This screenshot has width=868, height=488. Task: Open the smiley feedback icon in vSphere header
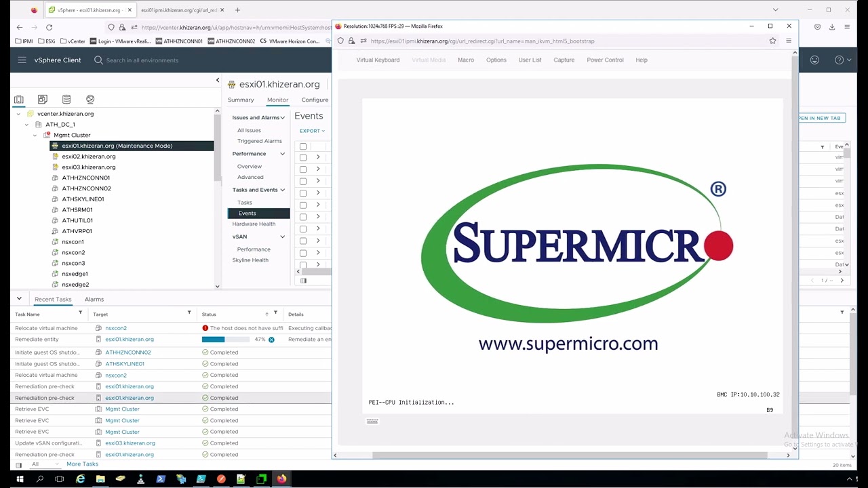tap(814, 60)
